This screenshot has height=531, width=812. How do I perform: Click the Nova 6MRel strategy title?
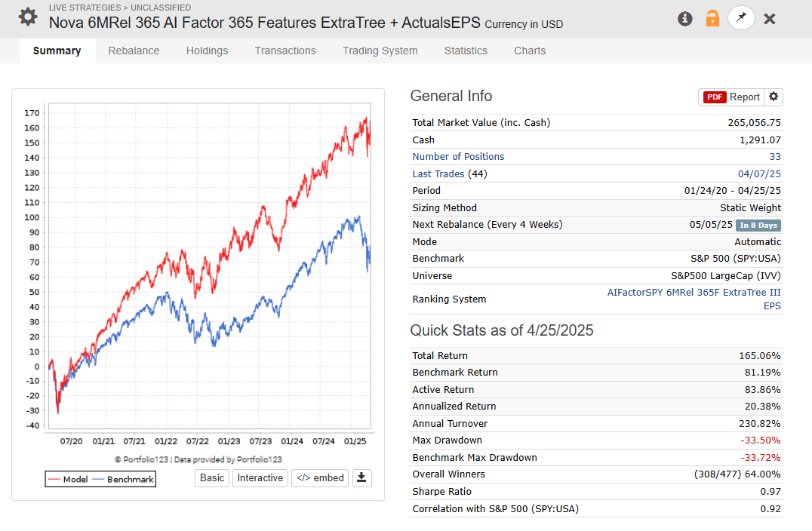click(x=265, y=23)
